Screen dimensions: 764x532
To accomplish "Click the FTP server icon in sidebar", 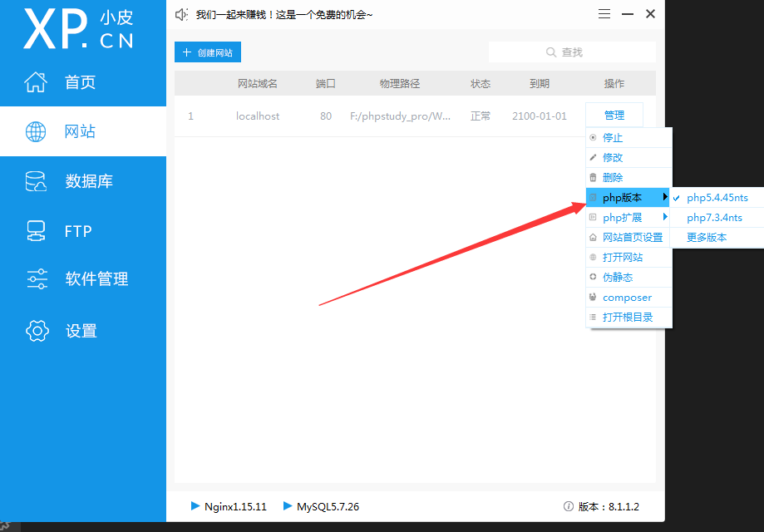I will [36, 231].
